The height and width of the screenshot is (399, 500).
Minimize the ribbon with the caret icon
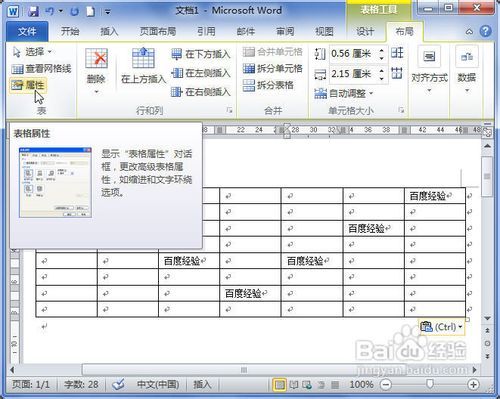click(x=469, y=32)
